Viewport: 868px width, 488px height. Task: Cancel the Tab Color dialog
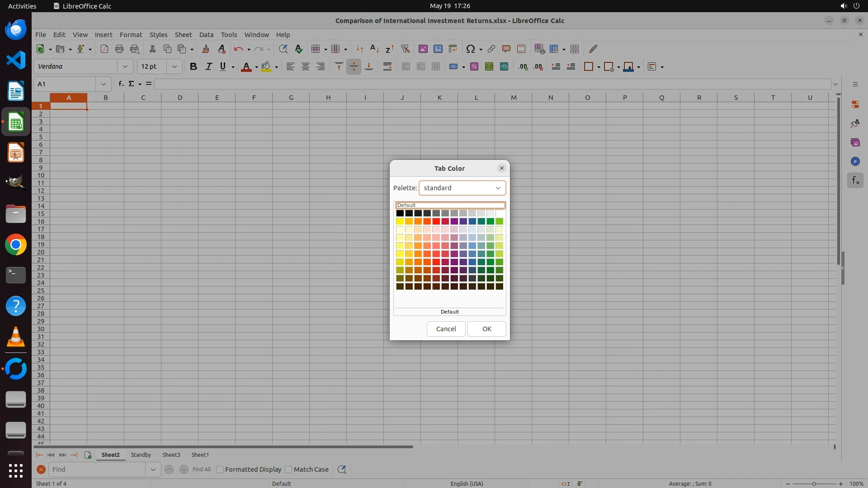click(x=446, y=329)
